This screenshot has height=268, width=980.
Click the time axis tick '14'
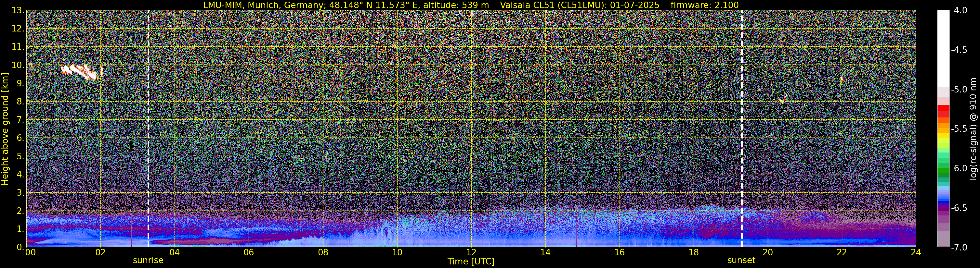(x=545, y=252)
